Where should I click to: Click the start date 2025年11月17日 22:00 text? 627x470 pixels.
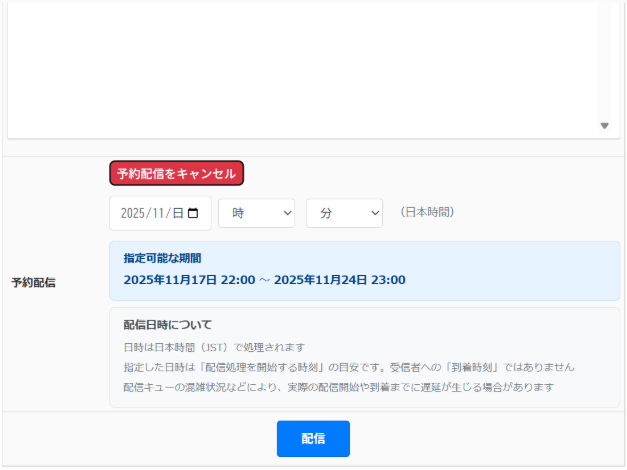click(x=187, y=280)
